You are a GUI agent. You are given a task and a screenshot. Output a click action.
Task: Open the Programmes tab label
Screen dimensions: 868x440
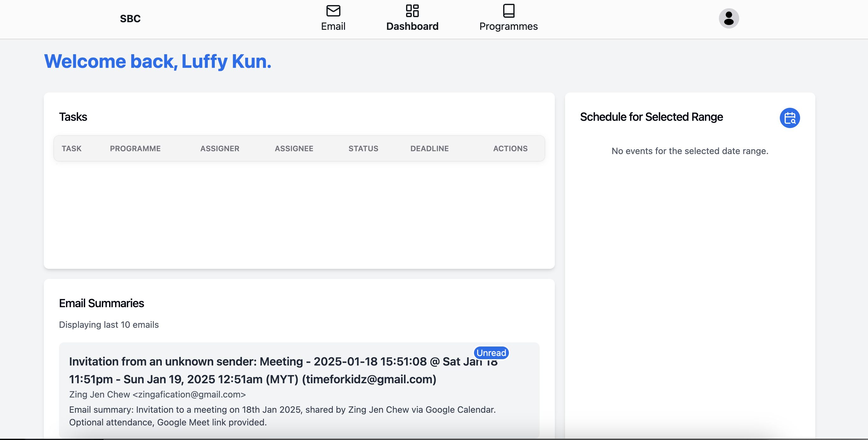[x=509, y=26]
